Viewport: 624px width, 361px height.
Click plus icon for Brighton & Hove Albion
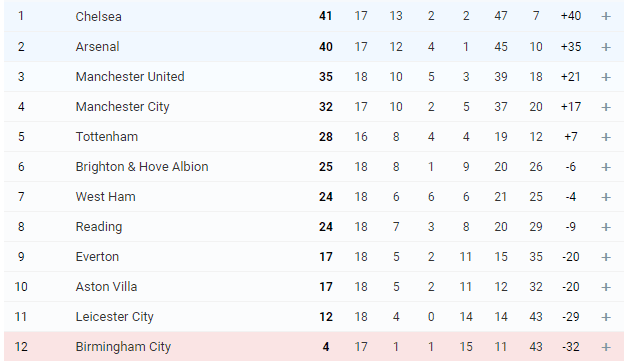tap(606, 167)
